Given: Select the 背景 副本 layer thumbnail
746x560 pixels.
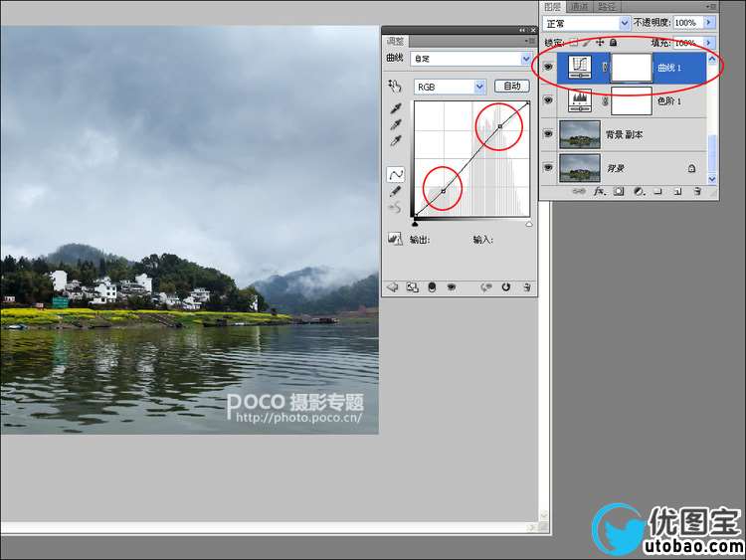Looking at the screenshot, I should click(580, 134).
